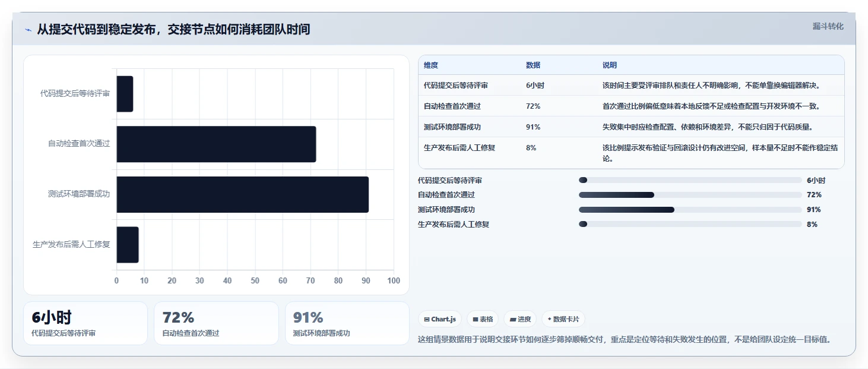Click the 8% value in table
The image size is (868, 369).
point(531,148)
